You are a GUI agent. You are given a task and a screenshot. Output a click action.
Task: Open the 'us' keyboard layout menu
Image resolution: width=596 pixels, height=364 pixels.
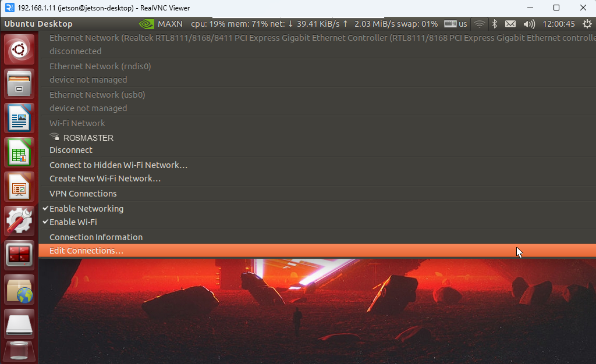click(456, 24)
